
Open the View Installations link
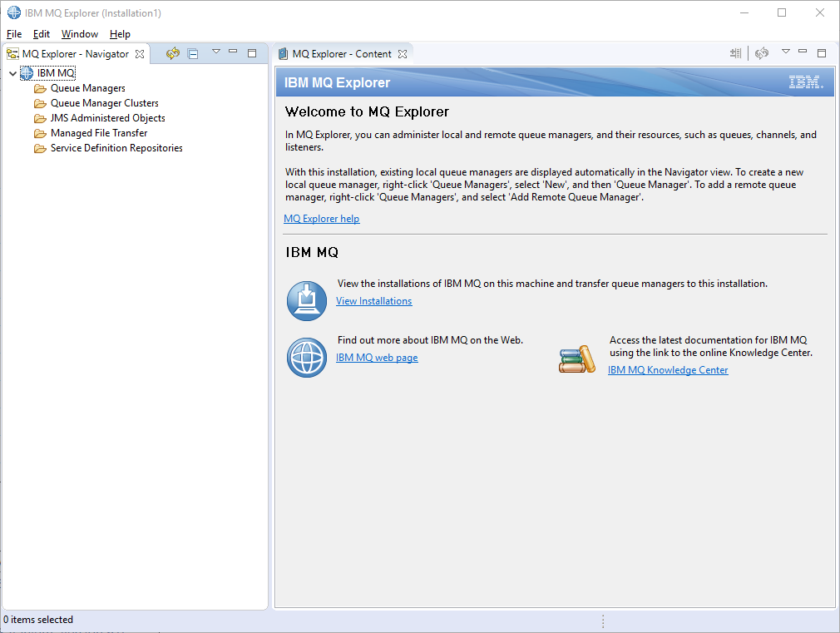(x=374, y=301)
